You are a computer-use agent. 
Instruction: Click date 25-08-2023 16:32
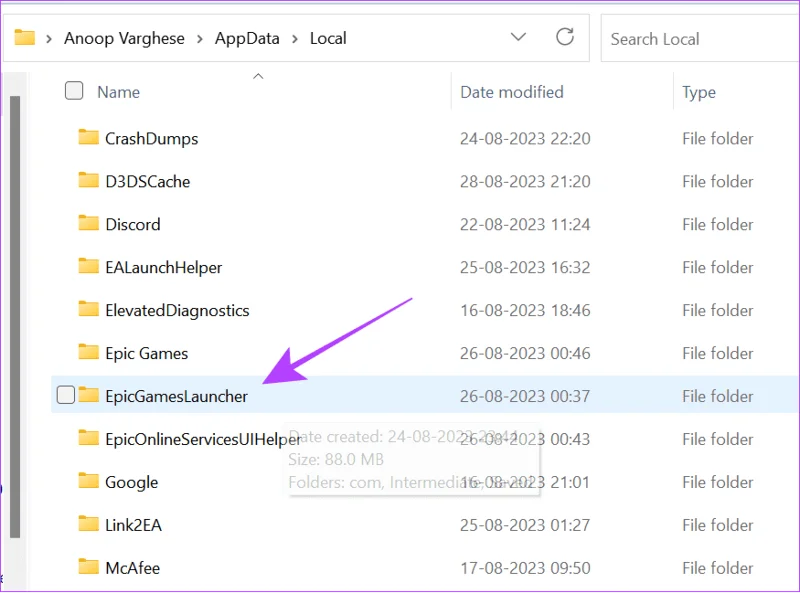(x=525, y=267)
